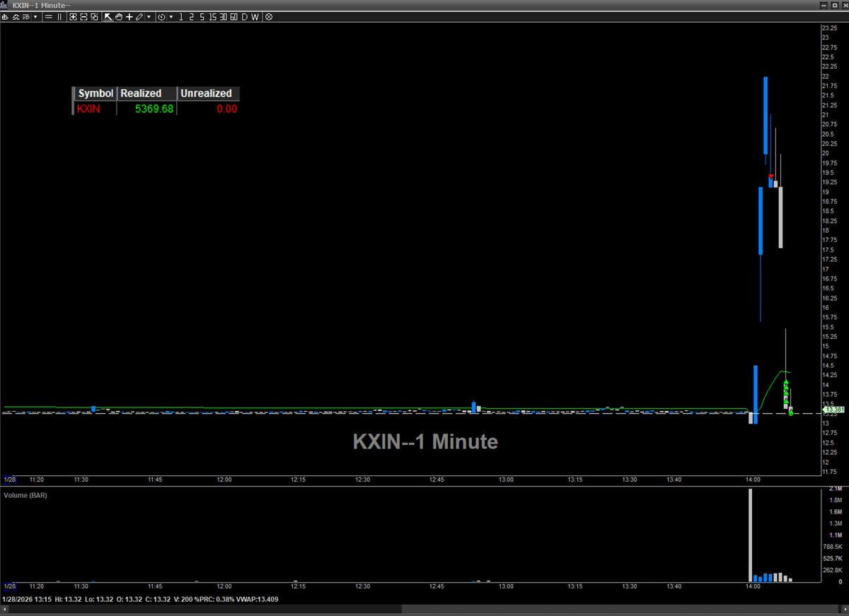
Task: Switch to the 15 minute timeframe
Action: 213,17
